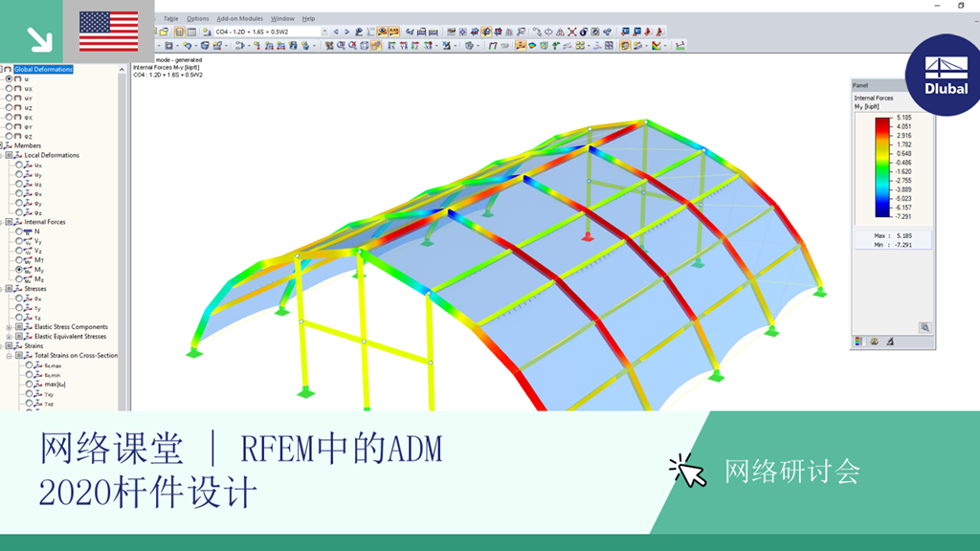This screenshot has height=551, width=980.
Task: Open Options menu
Action: coord(197,19)
